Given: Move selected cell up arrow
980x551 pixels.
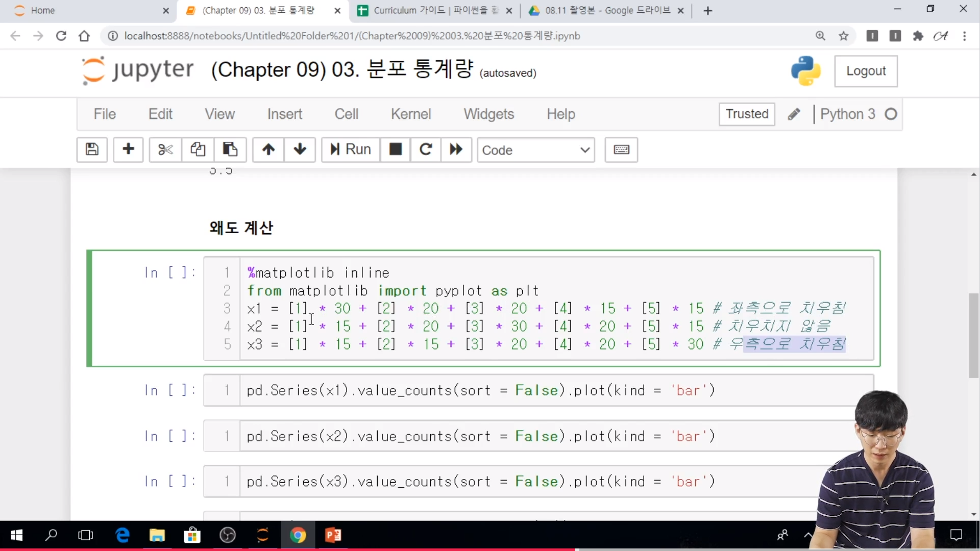Looking at the screenshot, I should [x=268, y=149].
